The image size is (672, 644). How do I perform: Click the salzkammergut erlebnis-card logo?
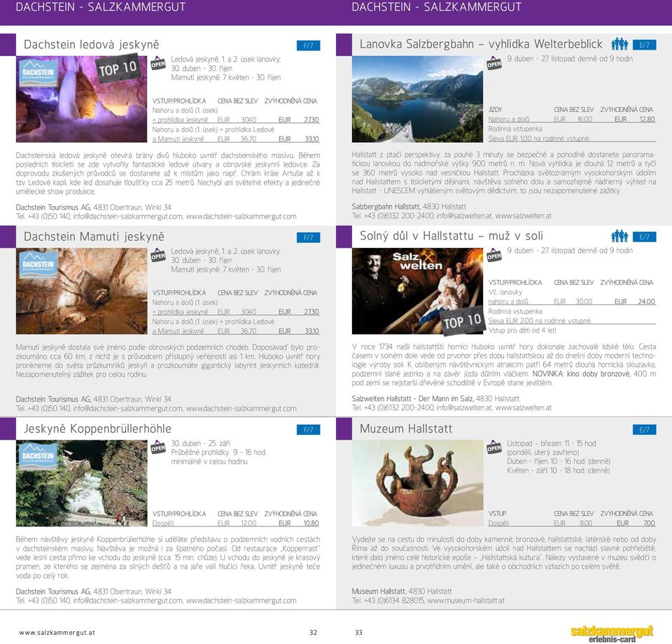click(x=611, y=633)
